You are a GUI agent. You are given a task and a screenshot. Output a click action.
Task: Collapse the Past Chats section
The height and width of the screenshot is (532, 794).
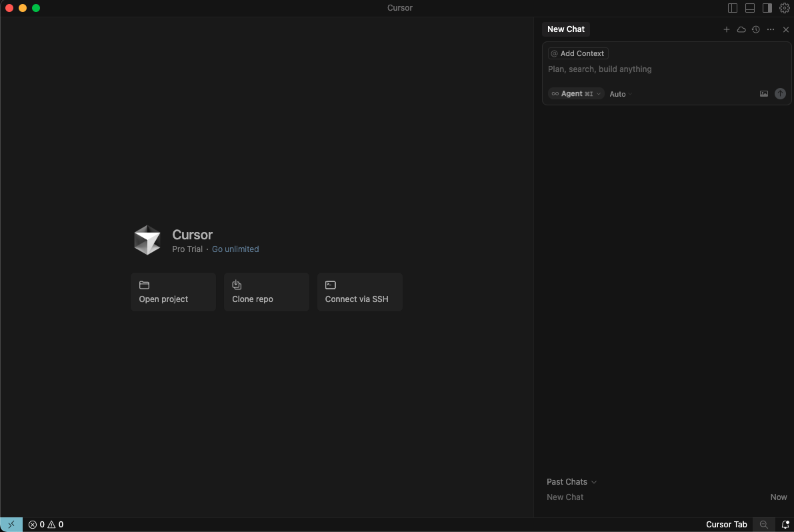click(571, 482)
